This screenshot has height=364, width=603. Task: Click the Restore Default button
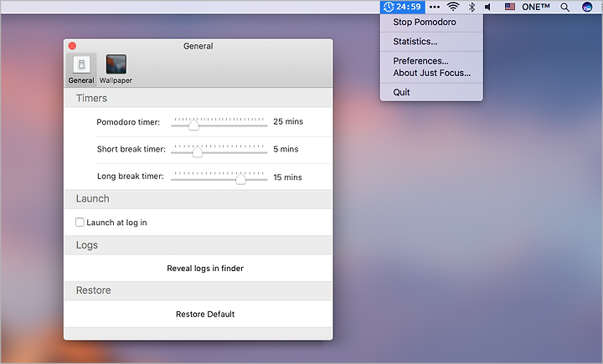(205, 314)
